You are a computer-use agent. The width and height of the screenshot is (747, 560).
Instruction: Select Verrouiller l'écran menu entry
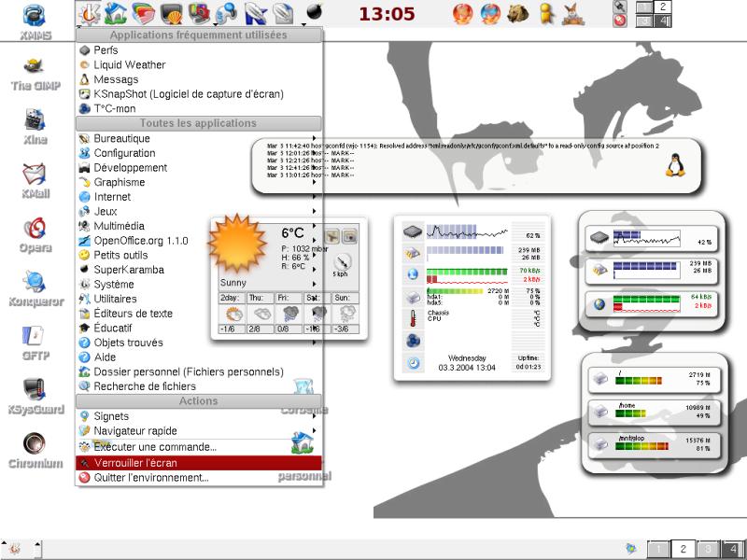click(199, 463)
